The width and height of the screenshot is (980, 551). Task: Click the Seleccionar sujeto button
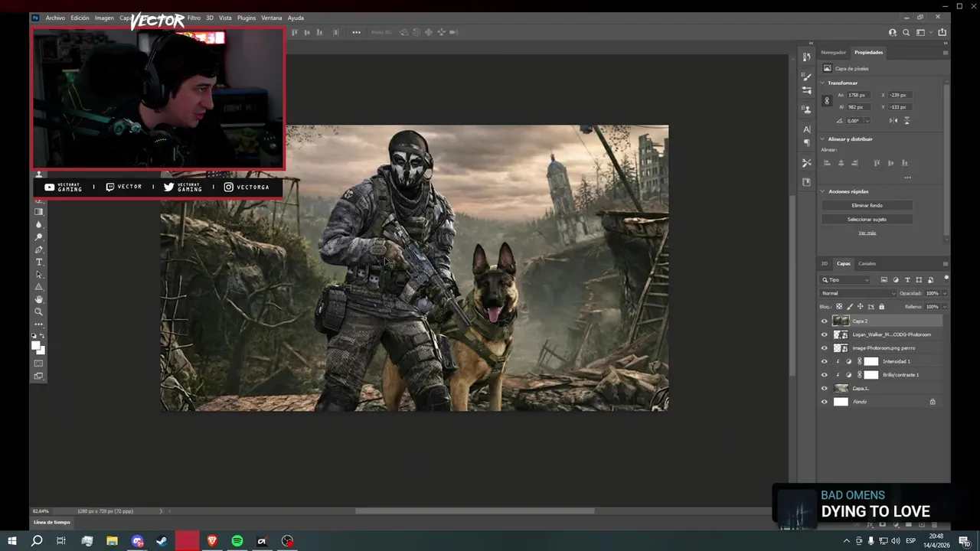point(867,220)
